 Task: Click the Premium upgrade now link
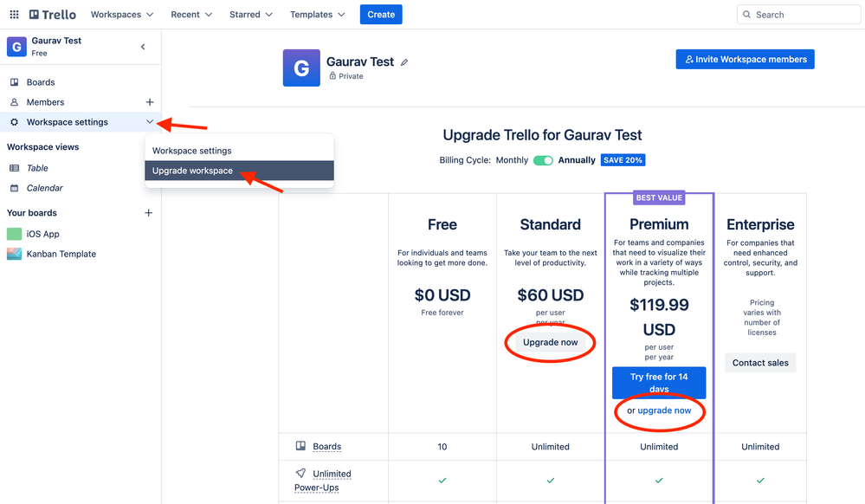pos(664,410)
